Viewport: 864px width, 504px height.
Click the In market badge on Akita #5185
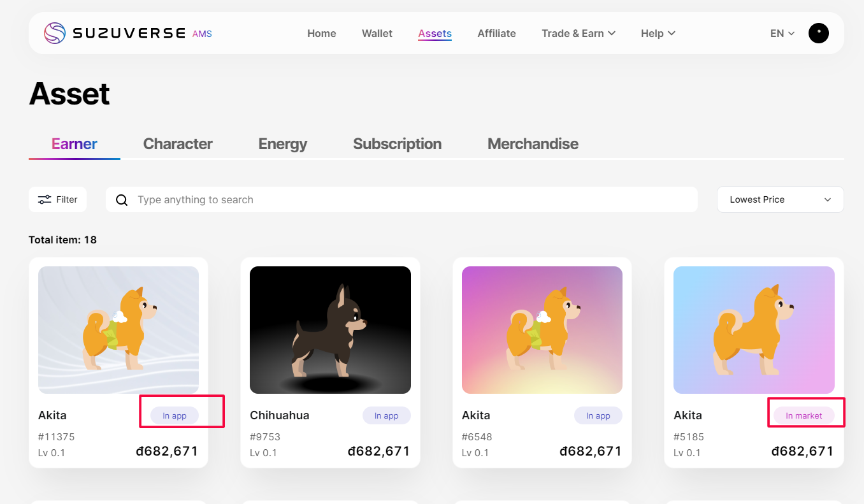(x=805, y=415)
